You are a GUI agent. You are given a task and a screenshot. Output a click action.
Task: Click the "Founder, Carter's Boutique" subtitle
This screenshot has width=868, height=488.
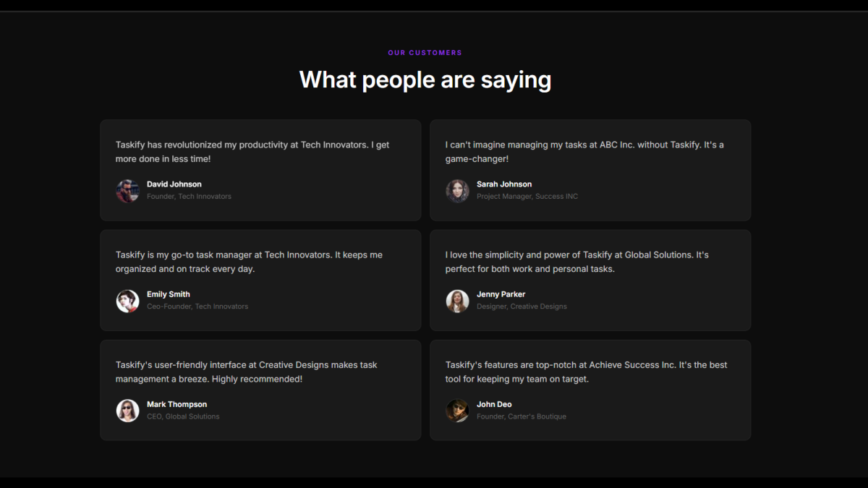click(522, 416)
